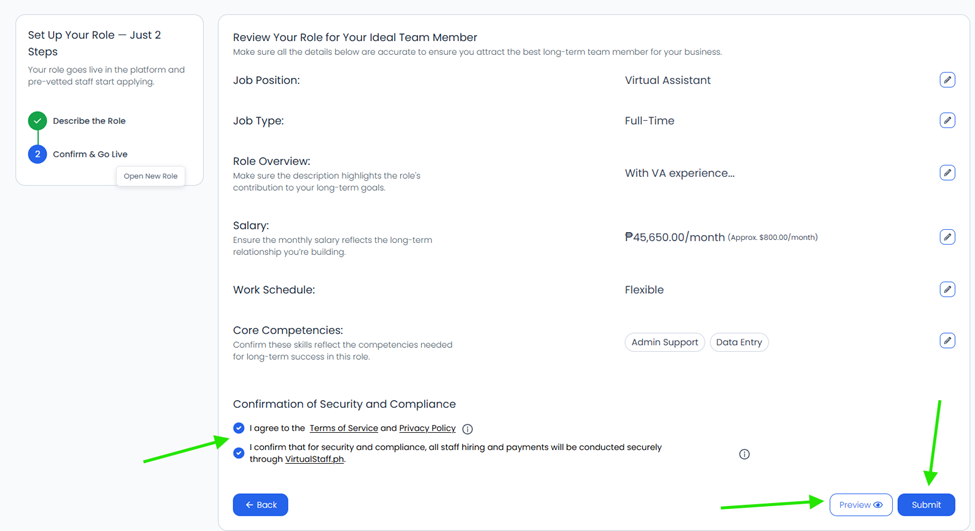
Task: Edit the Job Position field pencil icon
Action: [x=947, y=80]
